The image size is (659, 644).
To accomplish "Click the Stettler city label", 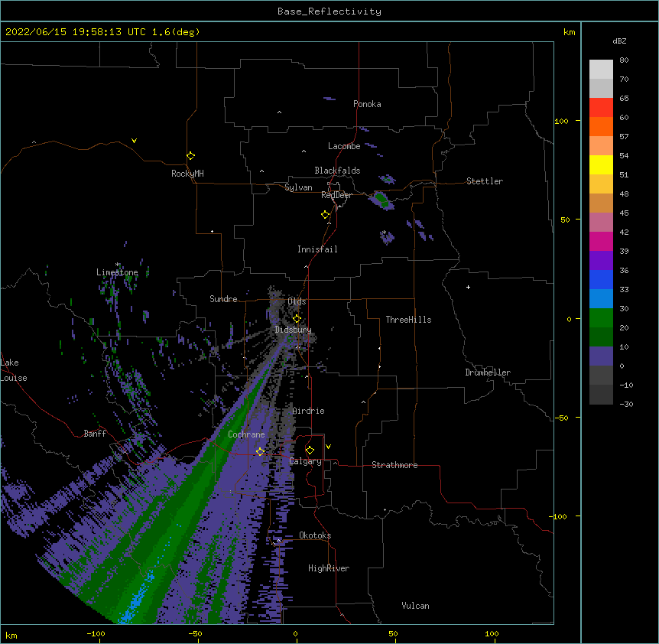I will point(485,181).
